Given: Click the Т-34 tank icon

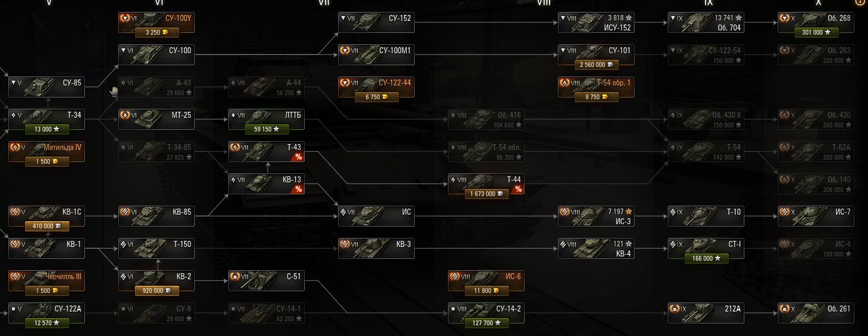Looking at the screenshot, I should point(38,115).
